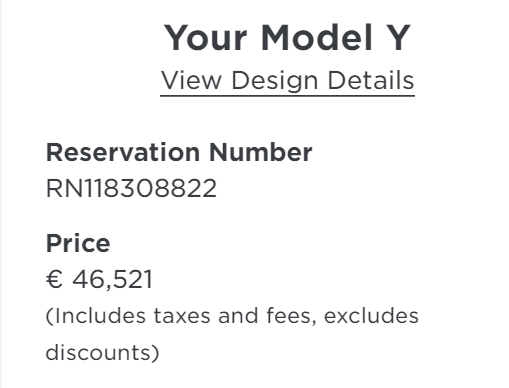Click the taxes and fees disclaimer text
Screen dimensions: 509x388
[232, 334]
